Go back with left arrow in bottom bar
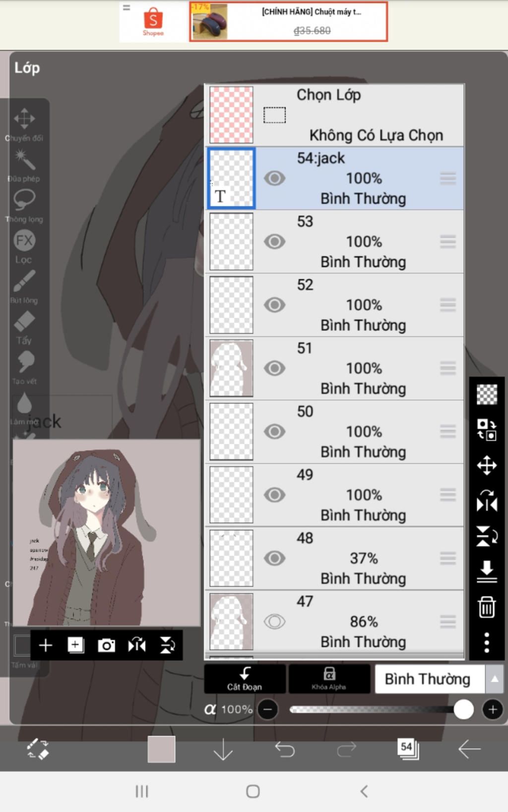The width and height of the screenshot is (508, 812). (x=469, y=749)
